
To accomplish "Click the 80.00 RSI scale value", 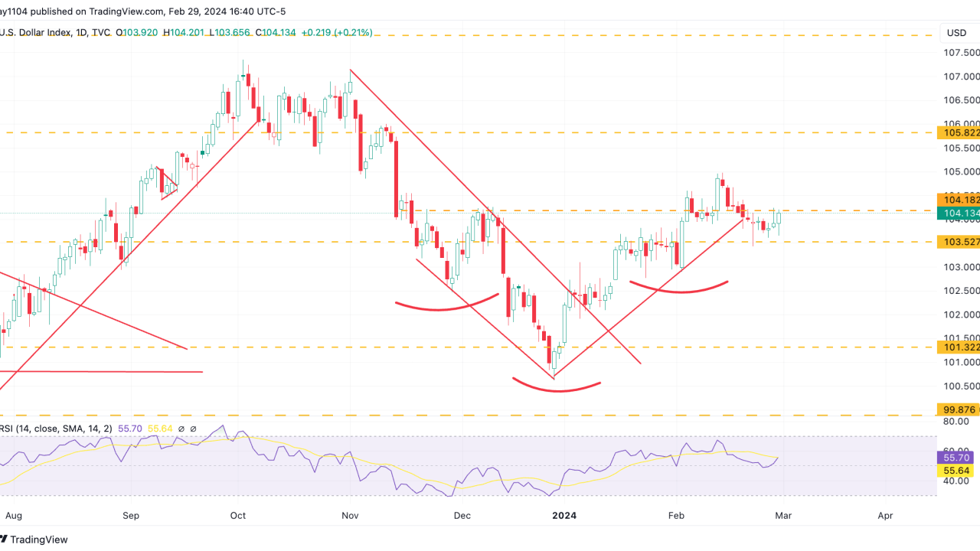I will pos(956,421).
